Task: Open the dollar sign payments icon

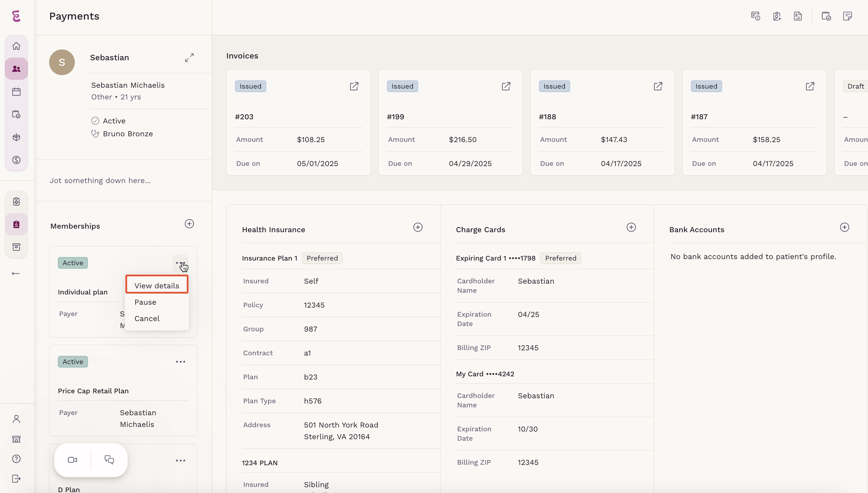Action: click(x=16, y=160)
